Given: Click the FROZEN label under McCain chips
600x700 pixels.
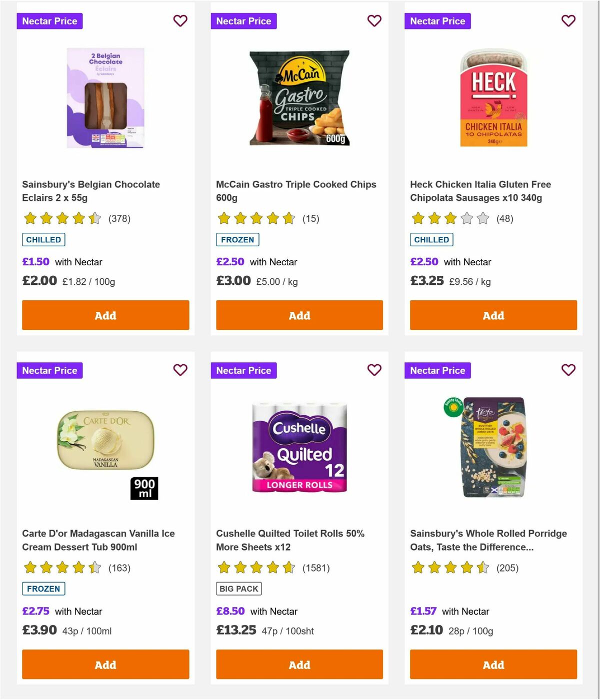Looking at the screenshot, I should tap(237, 239).
